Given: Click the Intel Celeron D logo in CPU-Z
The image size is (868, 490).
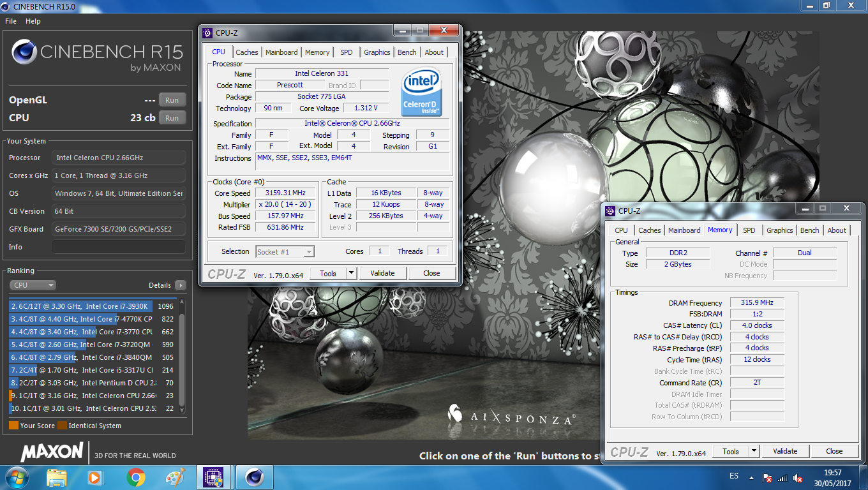Looking at the screenshot, I should 423,93.
